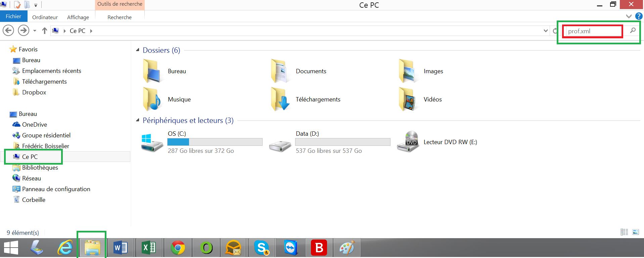Switch to large icons view in status bar

(636, 232)
